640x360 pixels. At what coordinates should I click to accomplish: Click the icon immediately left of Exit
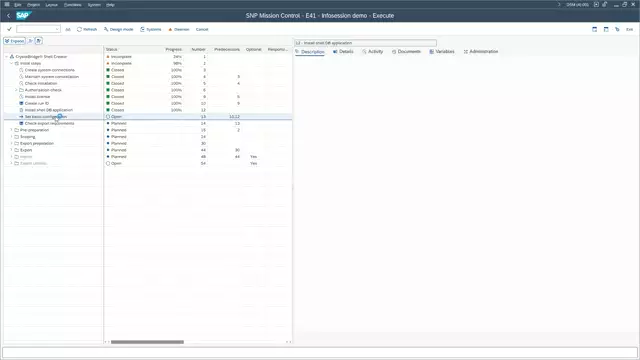coord(617,29)
